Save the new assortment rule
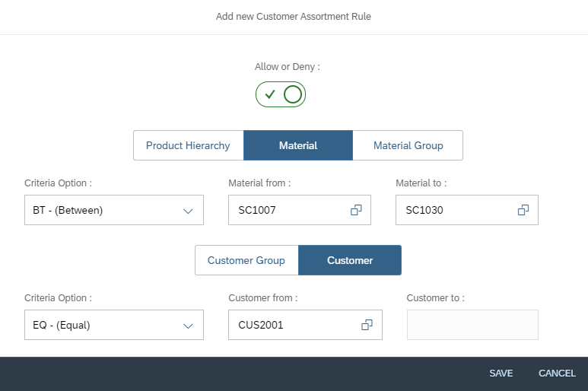 click(501, 374)
